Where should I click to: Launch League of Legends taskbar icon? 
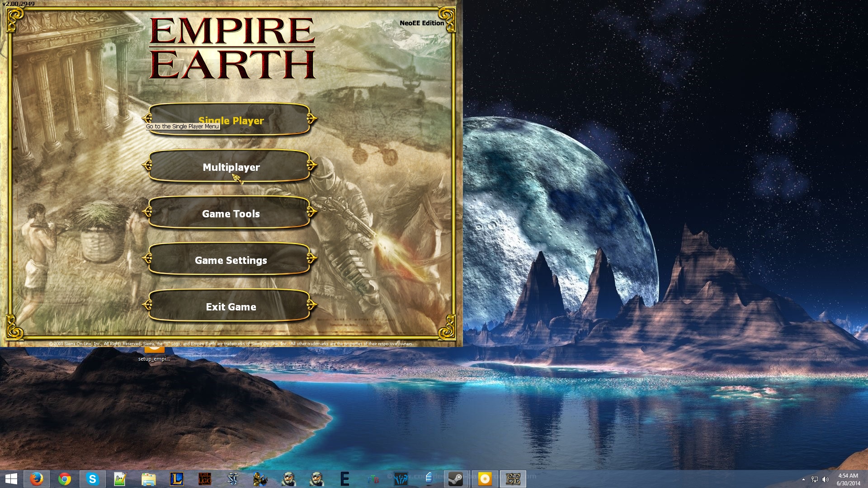point(176,479)
